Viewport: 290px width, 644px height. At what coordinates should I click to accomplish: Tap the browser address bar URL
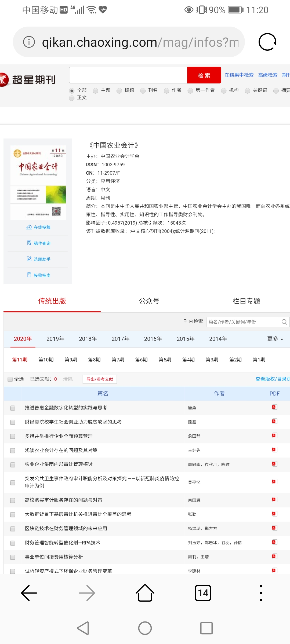140,42
